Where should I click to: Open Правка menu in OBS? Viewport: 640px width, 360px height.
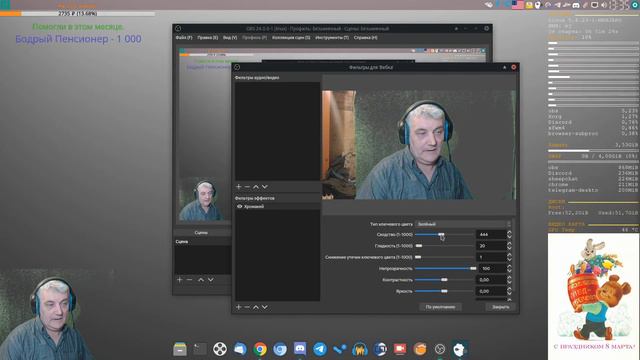[x=207, y=38]
